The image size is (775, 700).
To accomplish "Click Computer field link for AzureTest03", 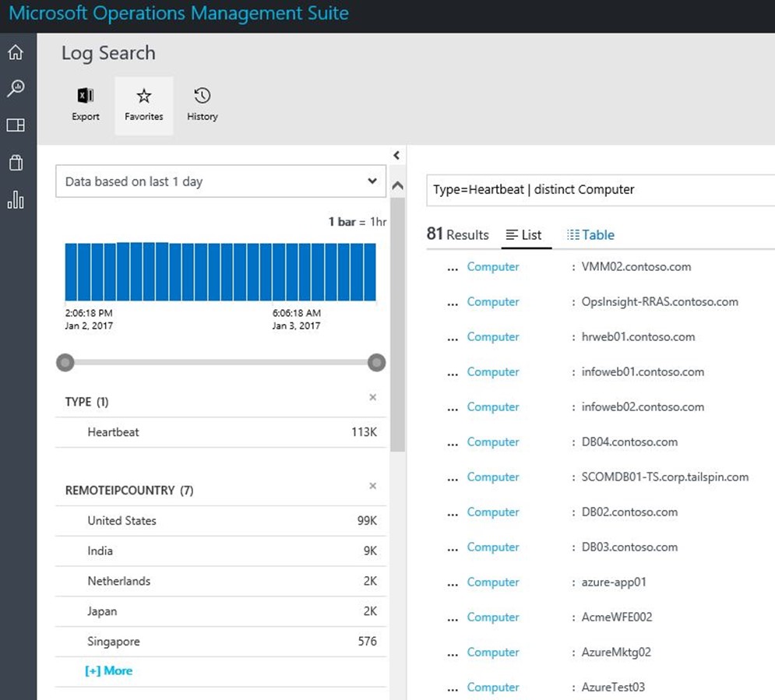I will tap(493, 688).
